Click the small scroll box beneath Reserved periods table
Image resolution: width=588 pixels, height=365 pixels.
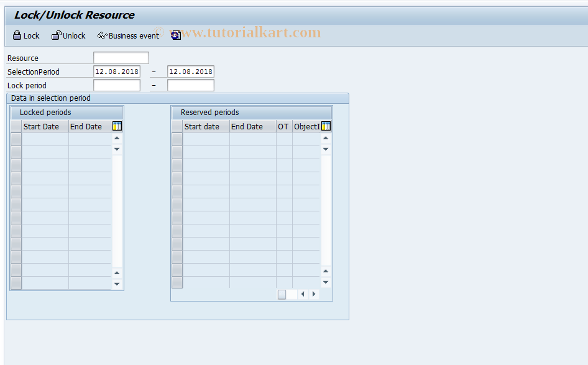click(x=283, y=294)
